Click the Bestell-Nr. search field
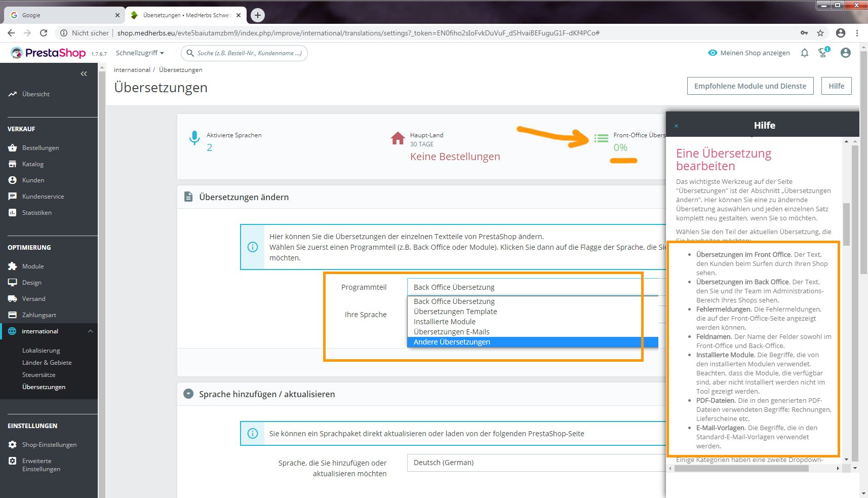This screenshot has height=498, width=868. point(244,53)
